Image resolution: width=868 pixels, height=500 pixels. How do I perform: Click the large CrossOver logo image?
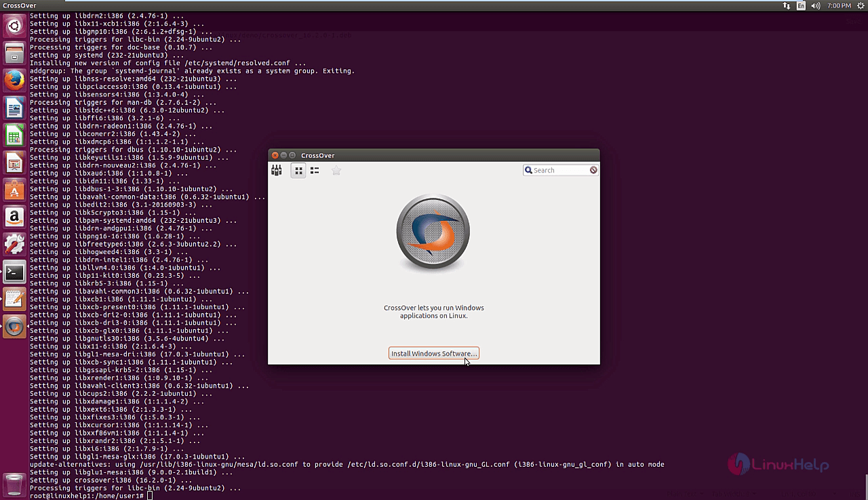point(433,233)
